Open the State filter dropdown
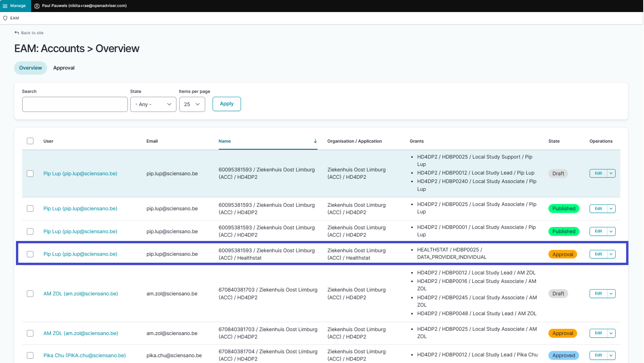The height and width of the screenshot is (363, 644). pos(153,104)
